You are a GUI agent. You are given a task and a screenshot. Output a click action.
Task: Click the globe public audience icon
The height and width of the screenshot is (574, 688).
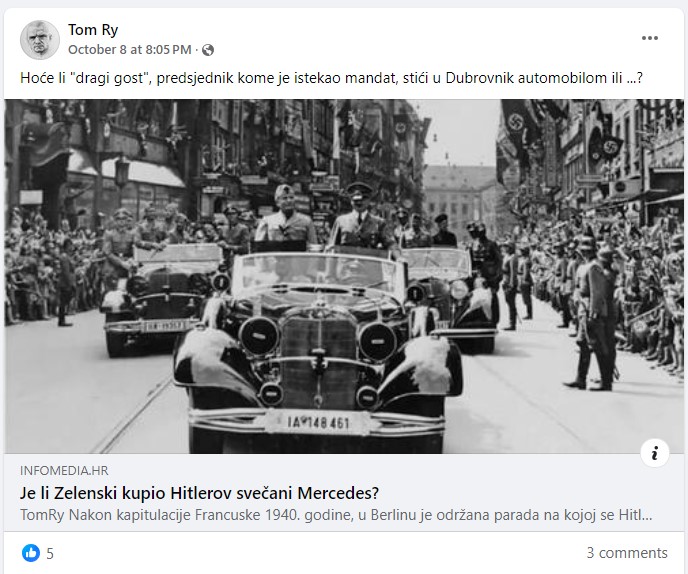coord(208,50)
